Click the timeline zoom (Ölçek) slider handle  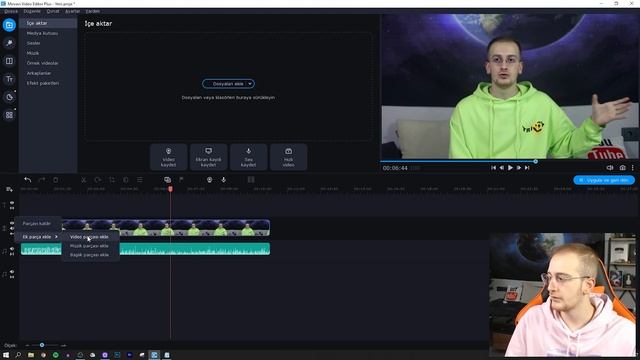click(42, 345)
